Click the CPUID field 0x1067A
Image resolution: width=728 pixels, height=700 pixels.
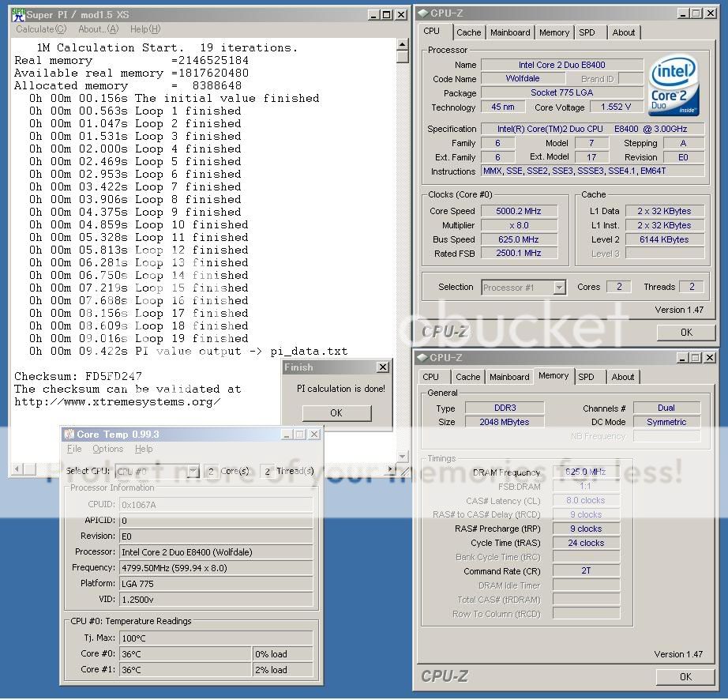216,505
